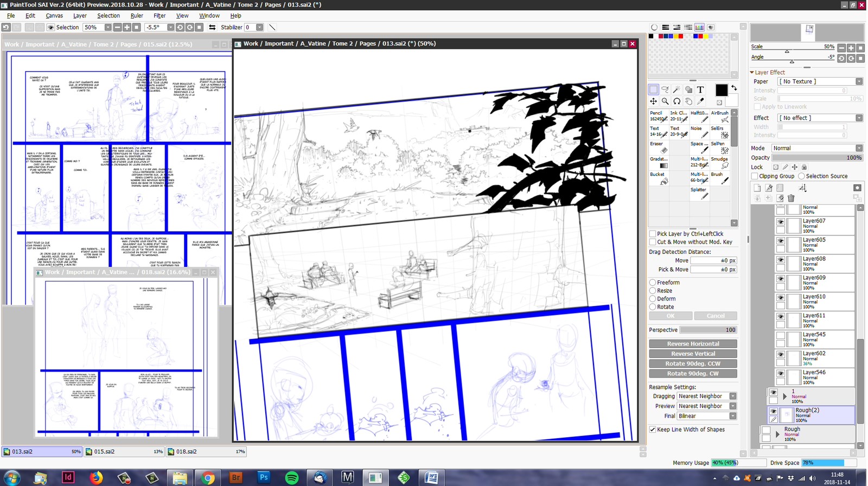This screenshot has height=486, width=868.
Task: Adjust the Perspective slider
Action: click(x=708, y=330)
